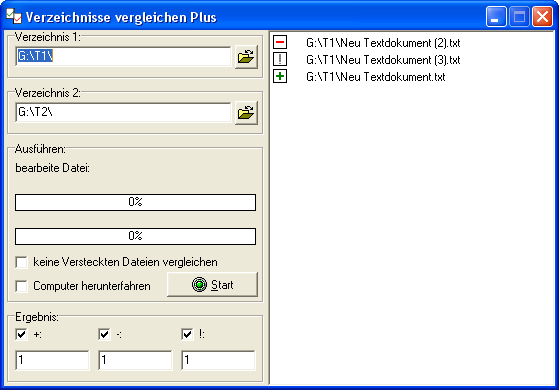
Task: Uncheck the + result filter checkbox
Action: pos(21,334)
